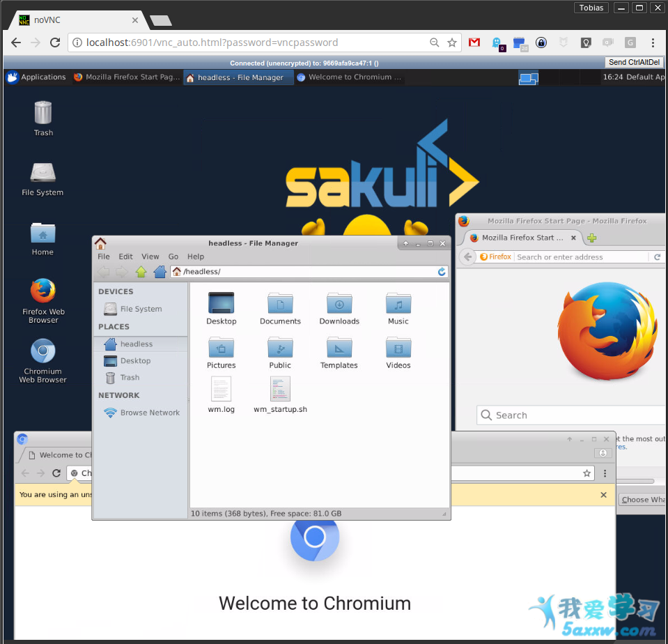Open the Xfce Applications menu

(x=37, y=77)
